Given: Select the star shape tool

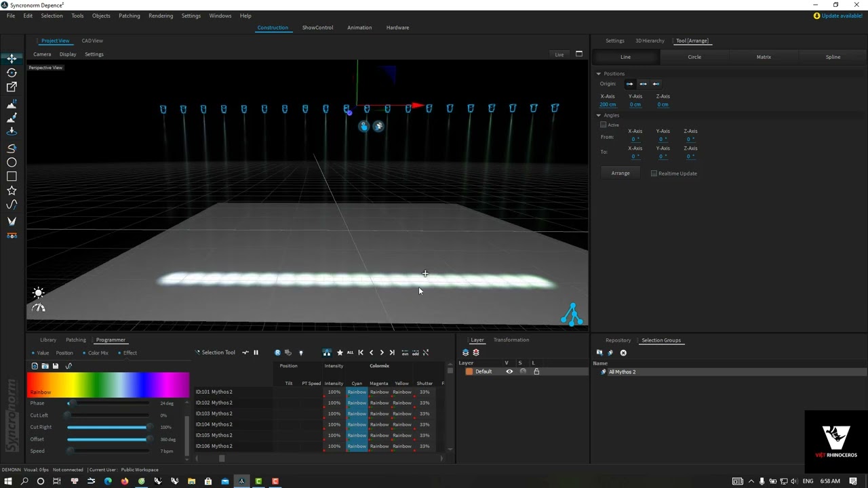Looking at the screenshot, I should tap(12, 190).
